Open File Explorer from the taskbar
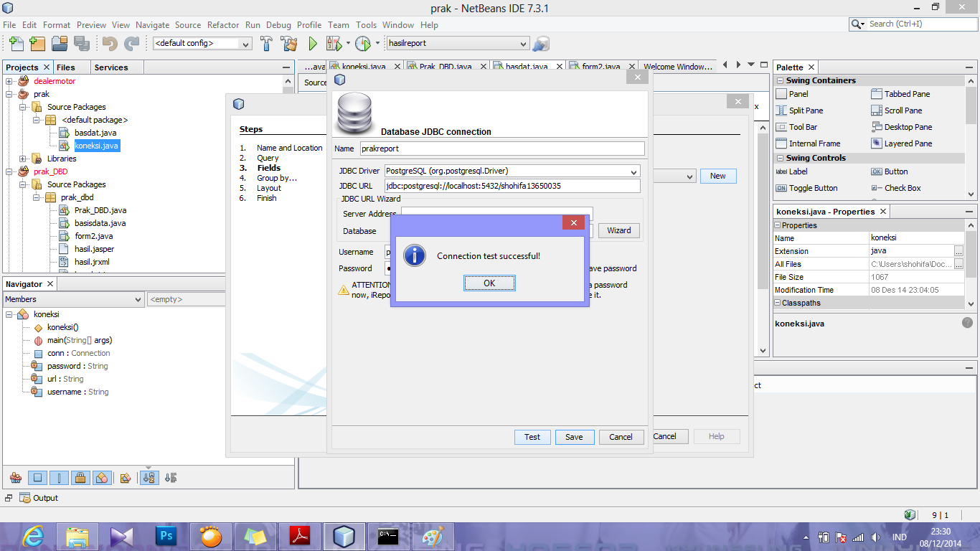980x551 pixels. click(x=77, y=536)
